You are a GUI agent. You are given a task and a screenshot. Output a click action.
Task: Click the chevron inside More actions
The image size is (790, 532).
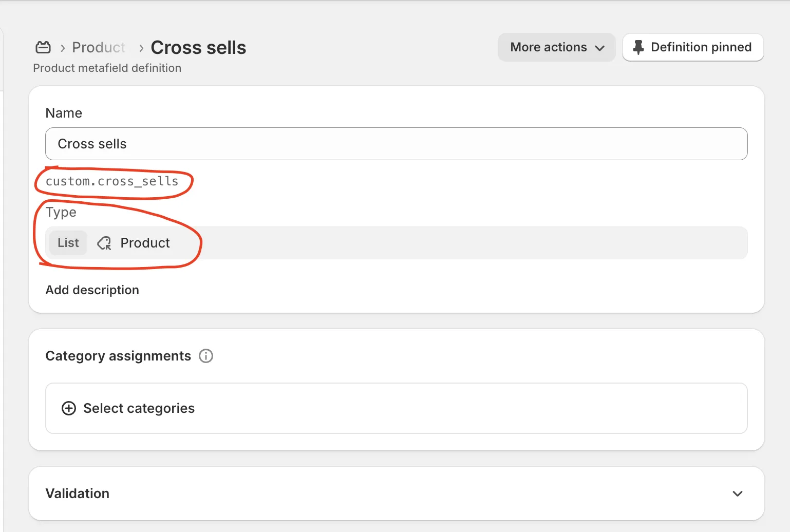click(599, 48)
